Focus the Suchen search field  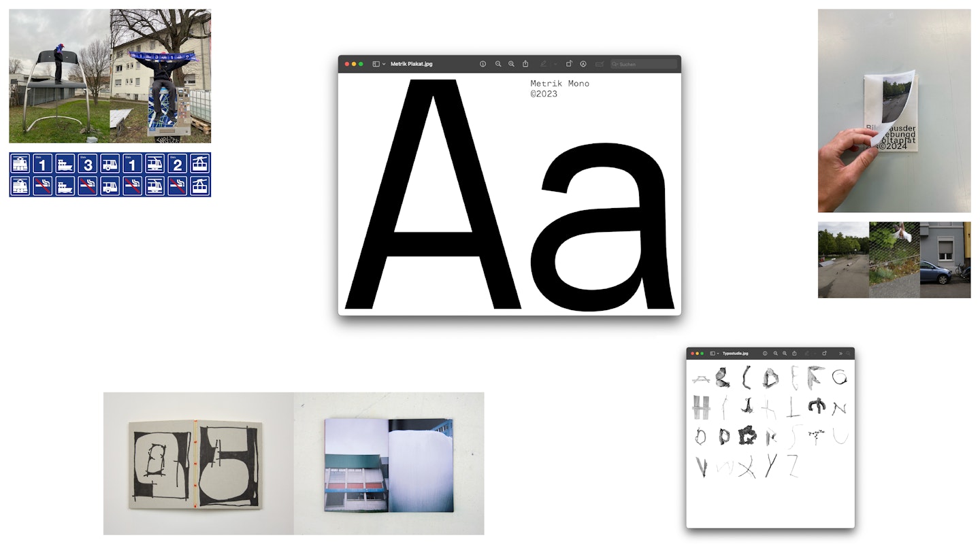coord(644,64)
